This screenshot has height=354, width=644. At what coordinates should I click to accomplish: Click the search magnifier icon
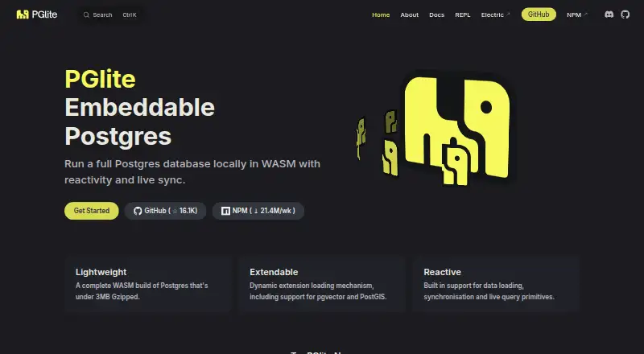pyautogui.click(x=86, y=14)
